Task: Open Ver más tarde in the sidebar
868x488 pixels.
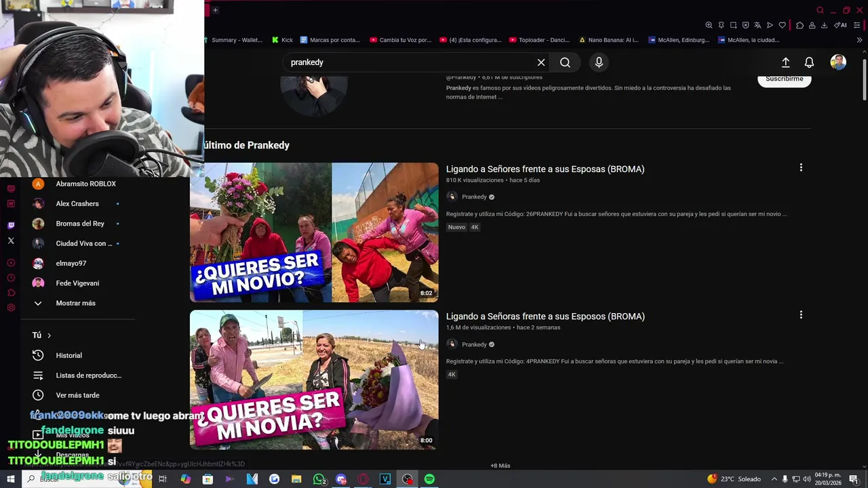Action: [78, 395]
